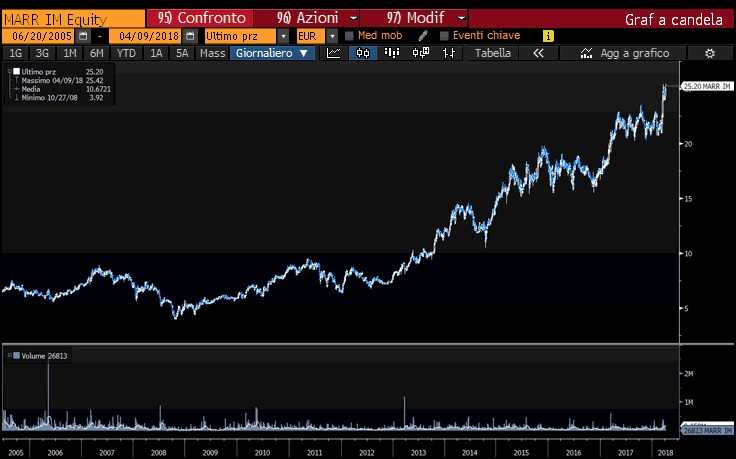Select YTD time range

126,53
